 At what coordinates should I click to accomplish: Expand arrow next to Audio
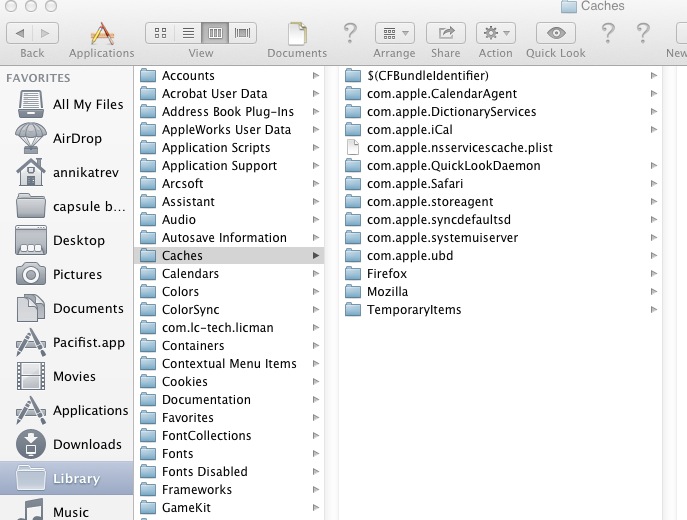coord(315,219)
